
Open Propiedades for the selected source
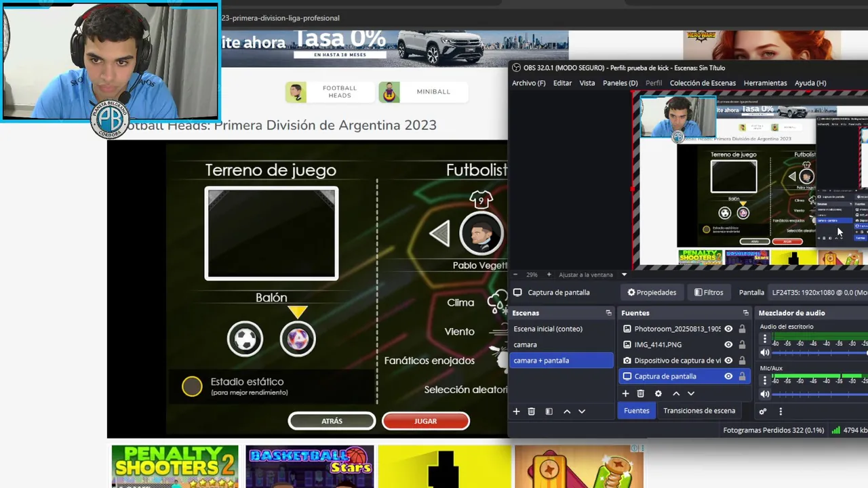(x=652, y=292)
